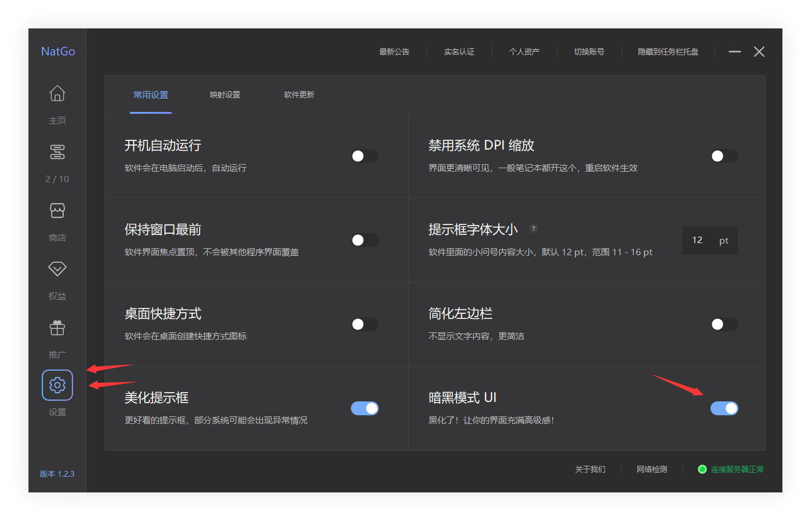Select the Settings (设置) gear icon

point(57,385)
